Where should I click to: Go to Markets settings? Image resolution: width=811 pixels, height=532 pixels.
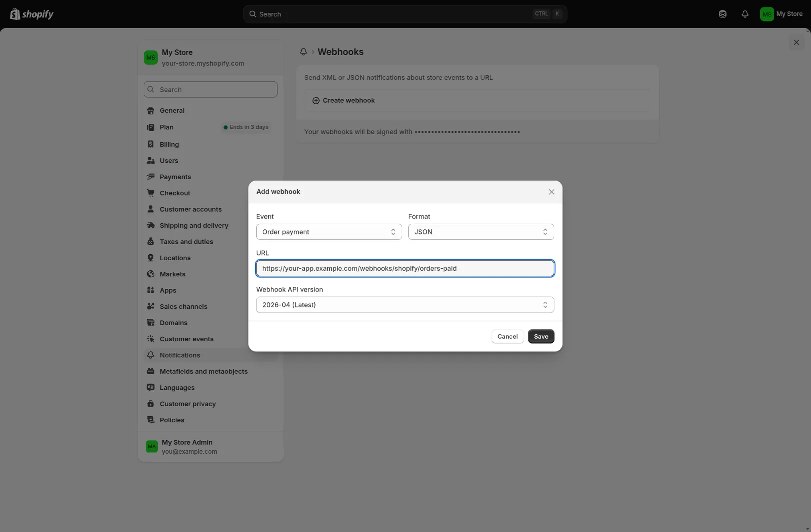(210, 274)
